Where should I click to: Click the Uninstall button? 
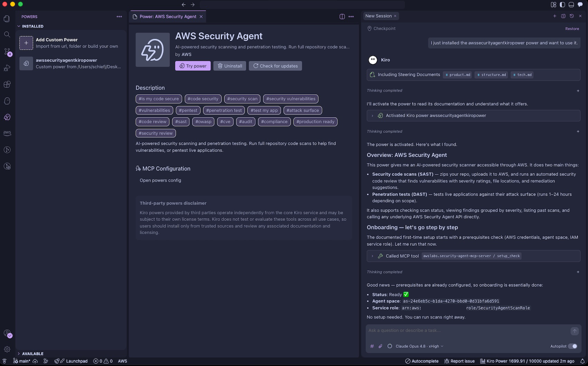pyautogui.click(x=230, y=66)
